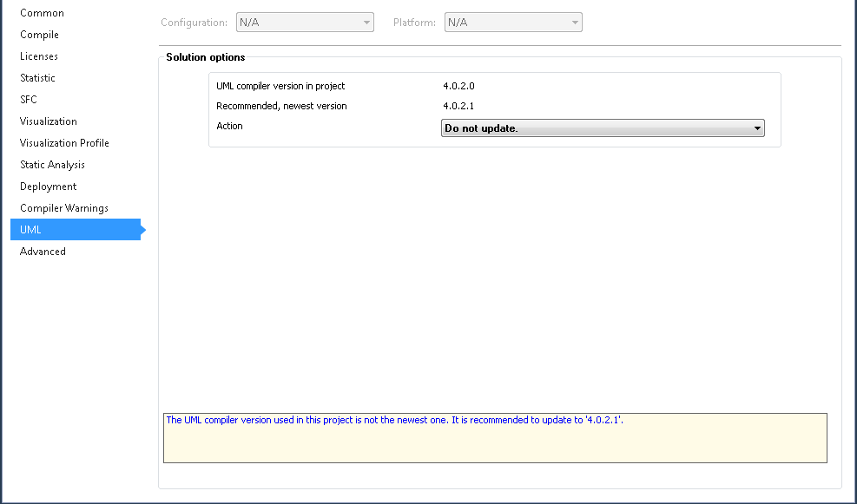
Task: Select Licenses in the sidebar
Action: coord(39,56)
